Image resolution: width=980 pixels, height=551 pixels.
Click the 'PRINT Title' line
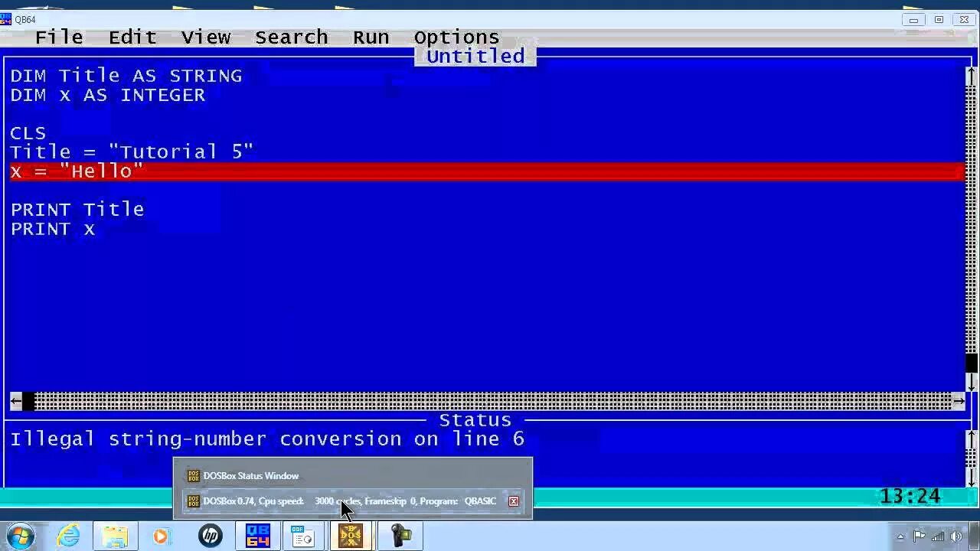pos(77,209)
